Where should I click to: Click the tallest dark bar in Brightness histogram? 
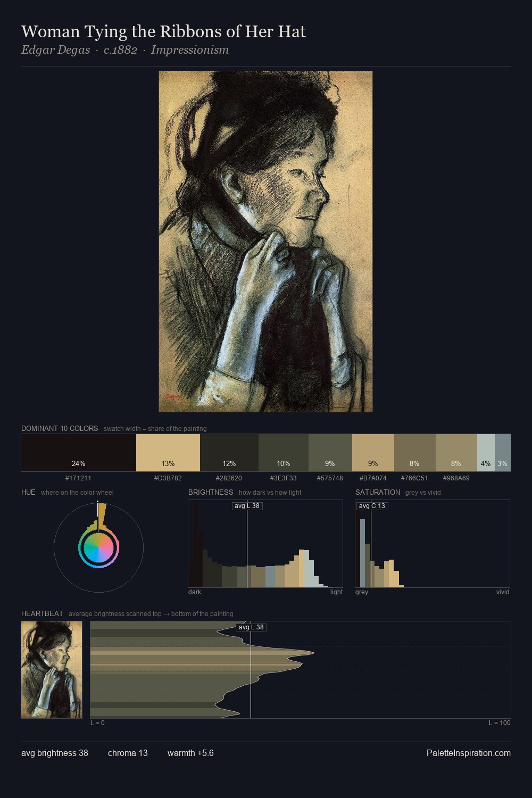tap(195, 545)
